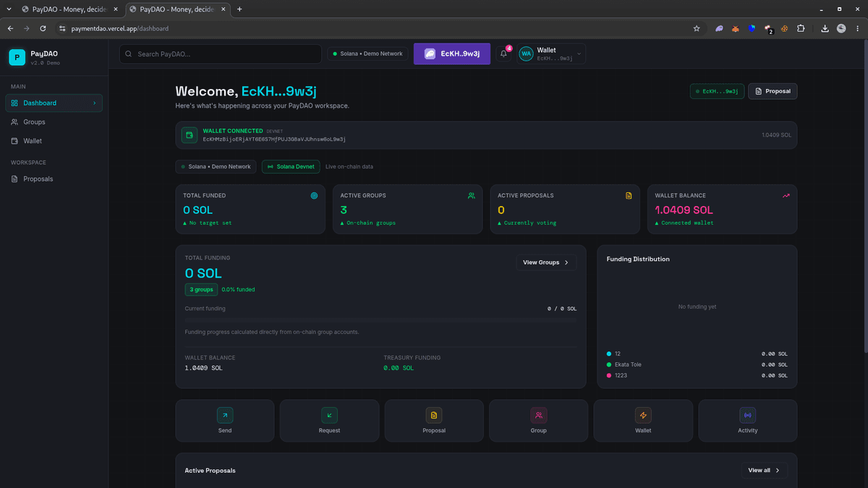Click the Search PayDAO input field
Viewport: 868px width, 488px height.
pyautogui.click(x=221, y=53)
